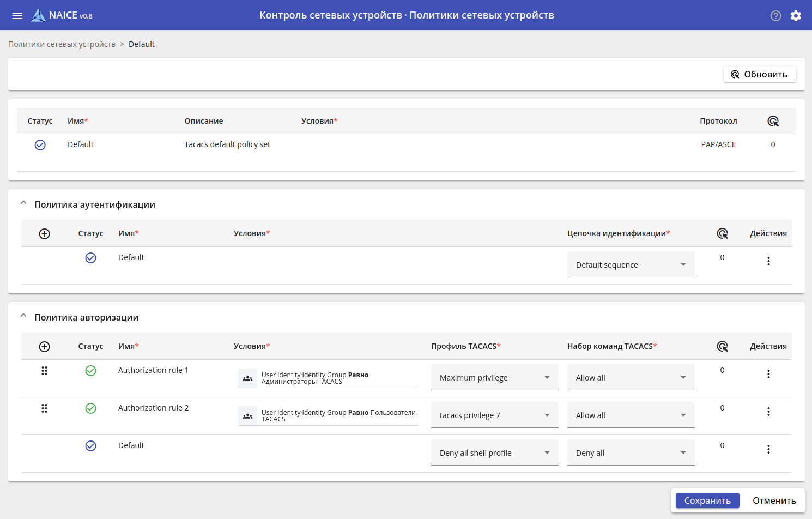
Task: Click the Сохранить button
Action: pyautogui.click(x=707, y=500)
